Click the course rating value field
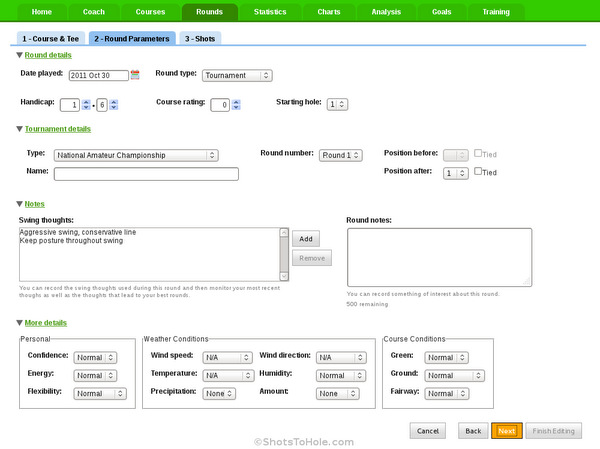Viewport: 600px width, 449px height. 220,105
